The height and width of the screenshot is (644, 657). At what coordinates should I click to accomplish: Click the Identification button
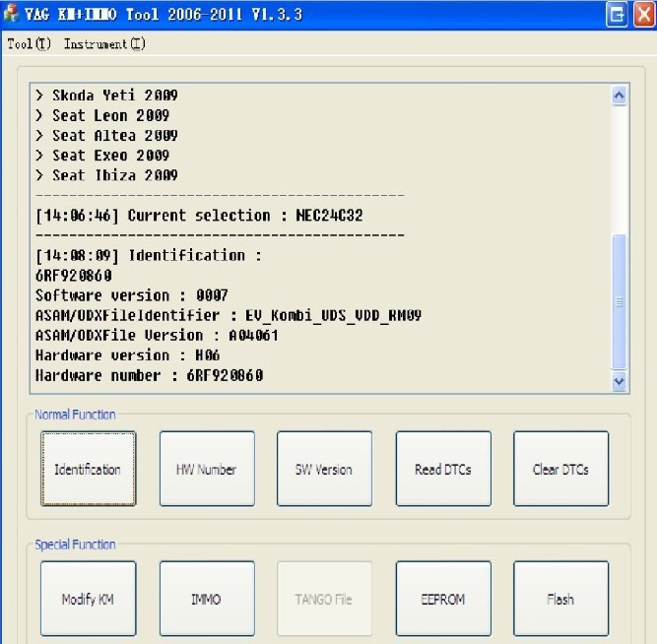[x=89, y=469]
